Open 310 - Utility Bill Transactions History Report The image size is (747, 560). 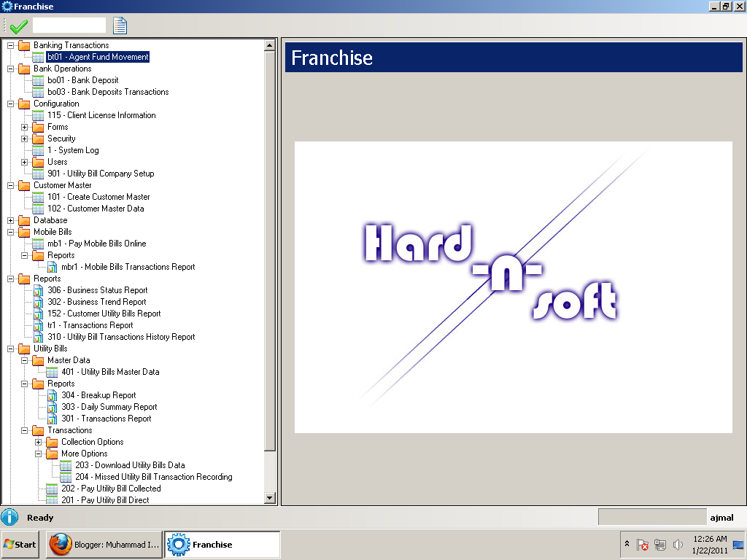(121, 337)
